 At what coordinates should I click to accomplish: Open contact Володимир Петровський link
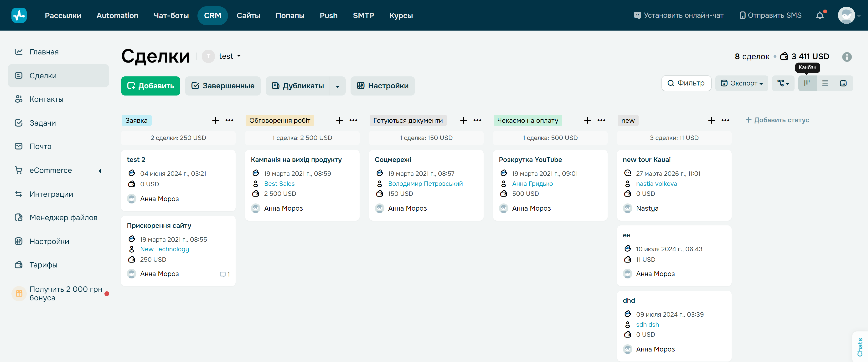[x=425, y=184]
